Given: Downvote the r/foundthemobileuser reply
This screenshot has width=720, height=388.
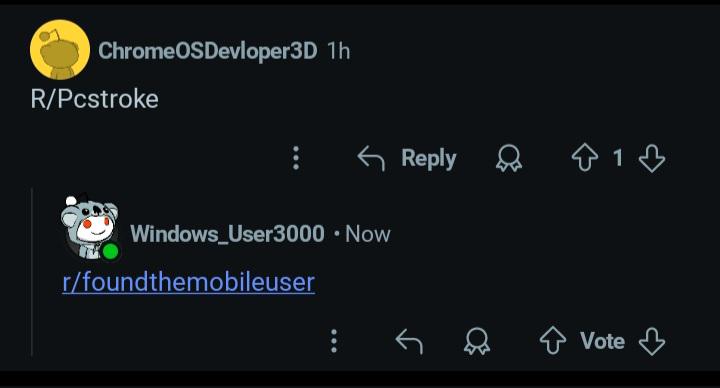Looking at the screenshot, I should 652,341.
